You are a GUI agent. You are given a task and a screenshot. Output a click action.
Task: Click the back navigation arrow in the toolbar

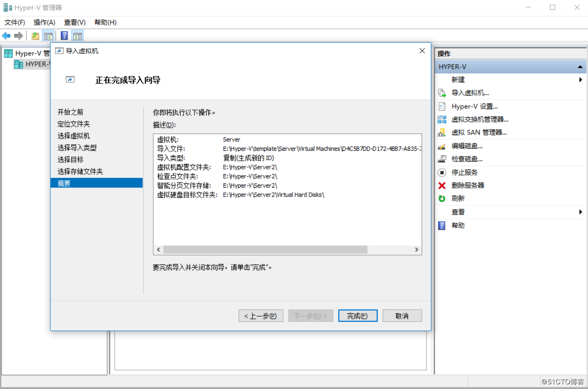click(6, 36)
